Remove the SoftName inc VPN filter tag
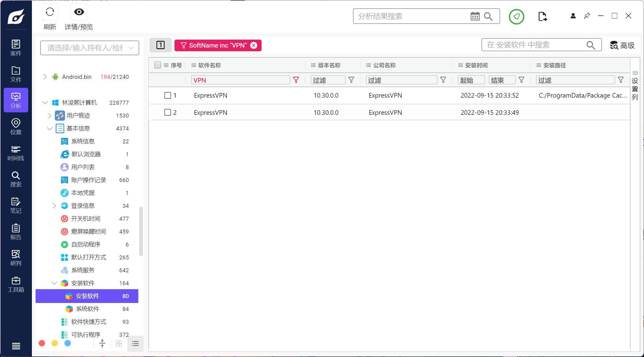Viewport: 644px width, 357px height. 254,45
